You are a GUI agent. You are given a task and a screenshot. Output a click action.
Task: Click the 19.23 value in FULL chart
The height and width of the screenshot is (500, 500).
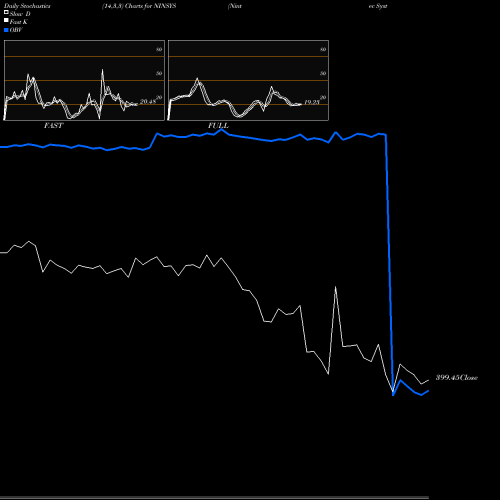312,102
